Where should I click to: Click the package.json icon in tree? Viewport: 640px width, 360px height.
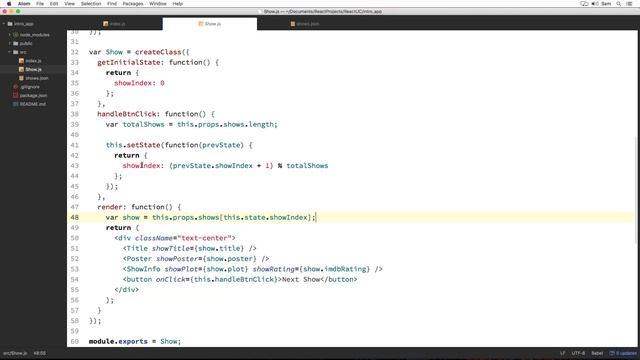coord(16,95)
